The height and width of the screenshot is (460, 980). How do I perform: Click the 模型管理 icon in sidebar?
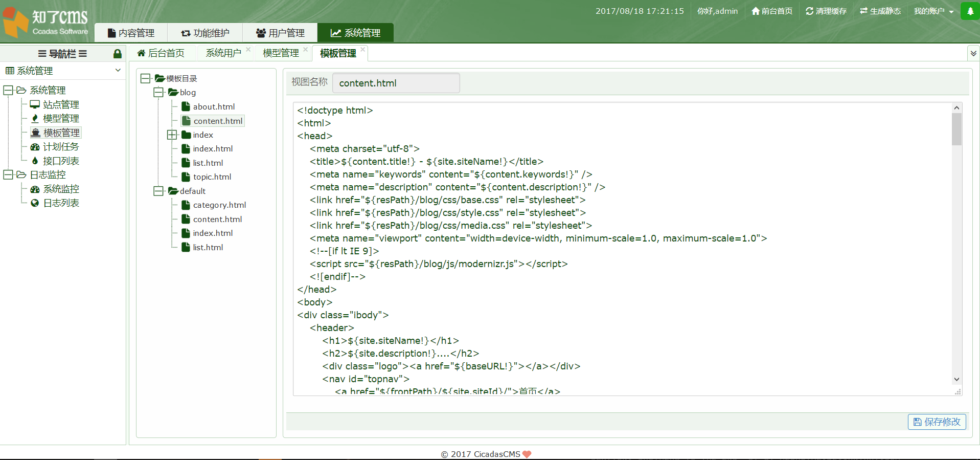tap(35, 118)
